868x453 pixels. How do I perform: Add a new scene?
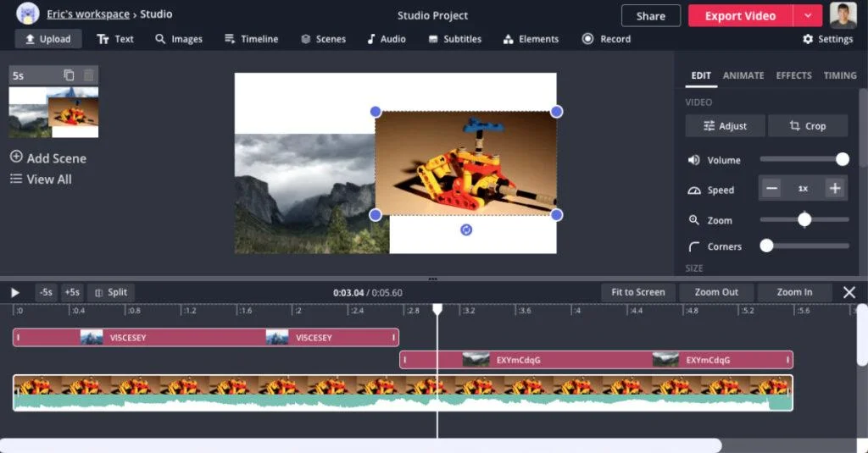[48, 158]
